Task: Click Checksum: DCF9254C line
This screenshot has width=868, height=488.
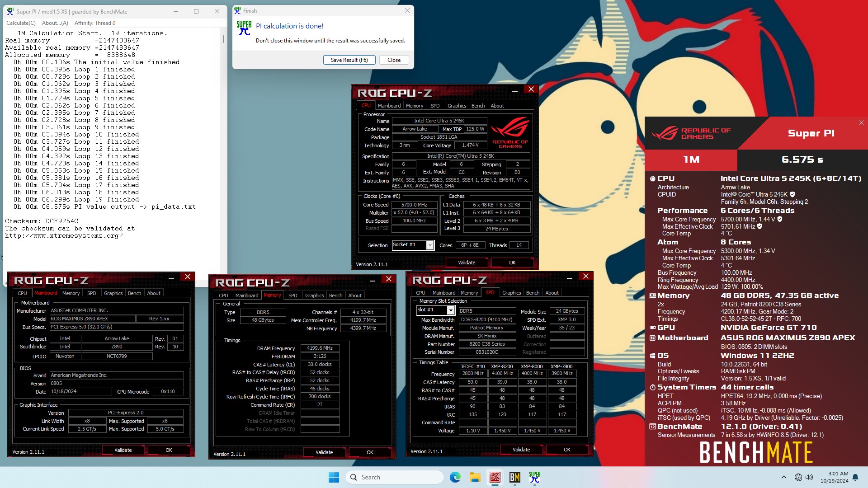Action: (x=42, y=221)
